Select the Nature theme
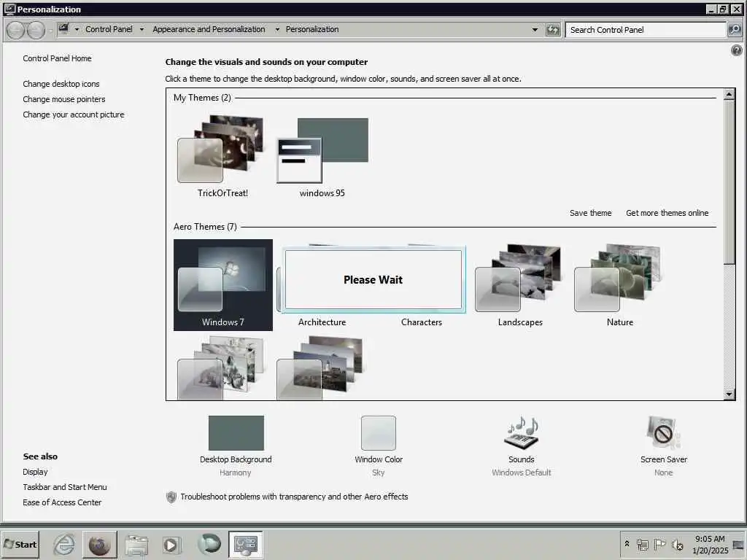 tap(620, 285)
